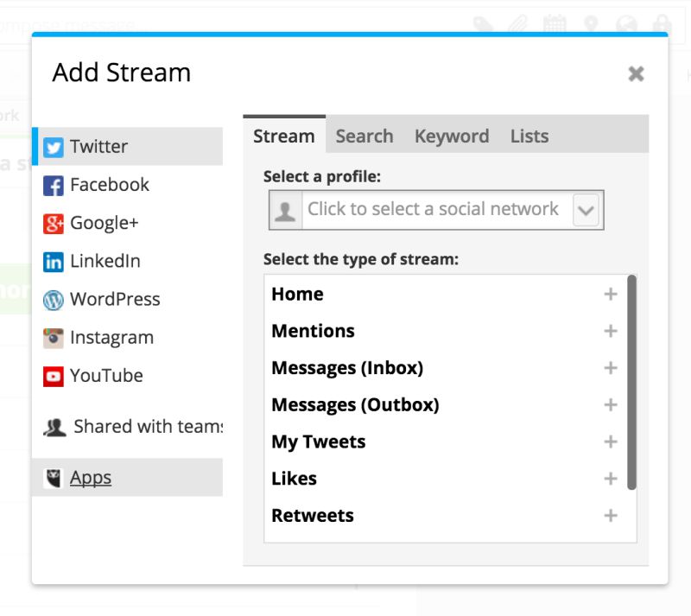Screen dimensions: 691x616
Task: Click the YouTube play icon
Action: (54, 377)
